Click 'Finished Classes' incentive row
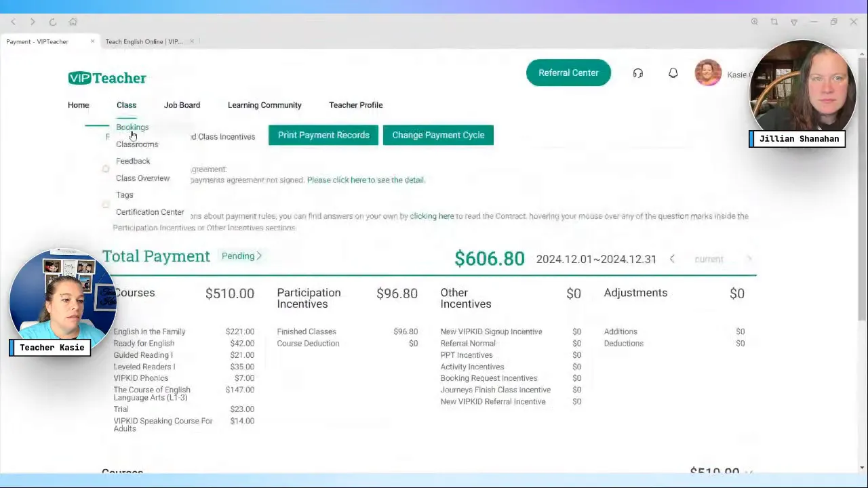 [x=347, y=331]
